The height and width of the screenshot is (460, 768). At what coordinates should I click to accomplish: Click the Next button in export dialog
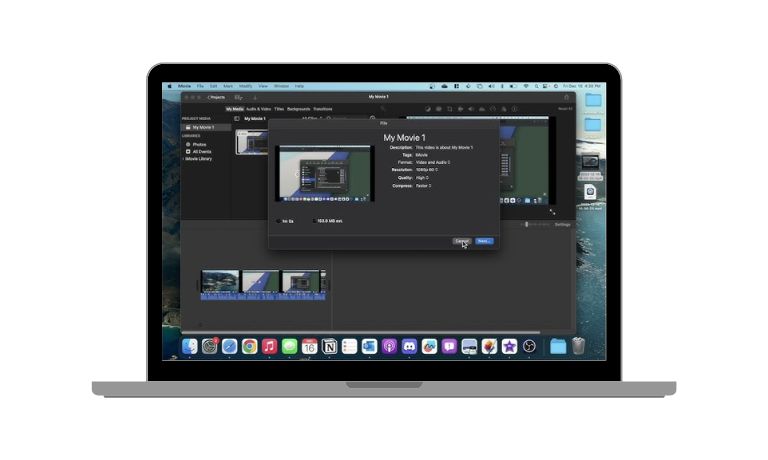[x=484, y=241]
